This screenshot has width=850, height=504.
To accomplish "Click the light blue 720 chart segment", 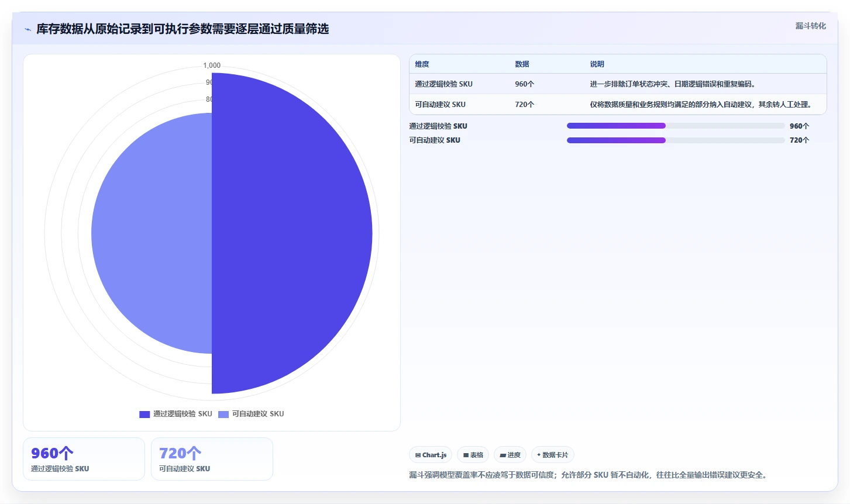I will point(152,233).
